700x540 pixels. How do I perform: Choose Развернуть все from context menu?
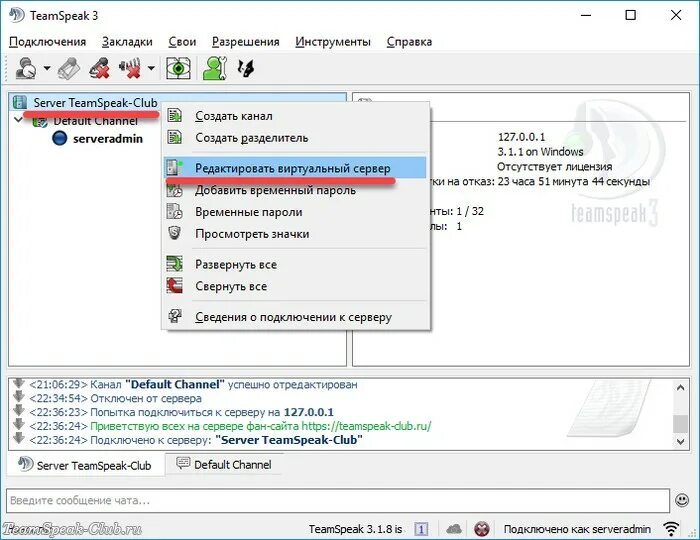point(295,265)
